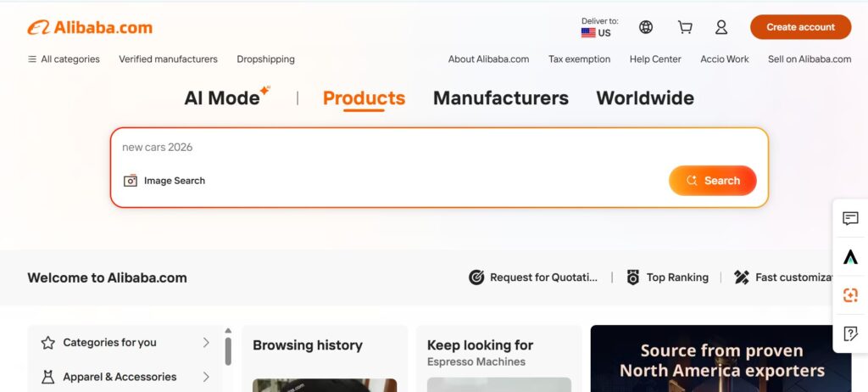The image size is (868, 392).
Task: Click the Alibaba.com logo
Action: pos(90,27)
